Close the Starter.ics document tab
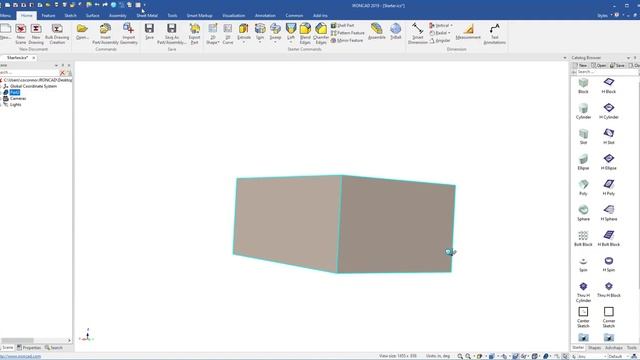Image resolution: width=640 pixels, height=360 pixels. tap(34, 58)
